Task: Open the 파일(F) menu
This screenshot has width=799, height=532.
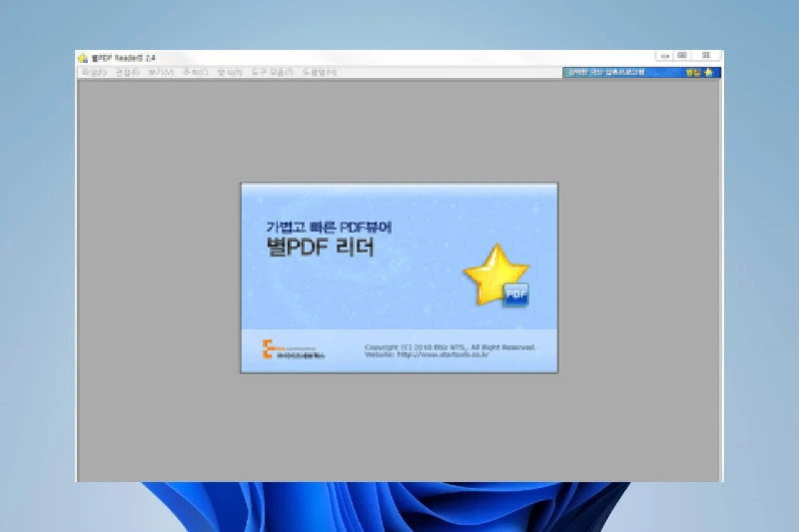Action: [94, 72]
